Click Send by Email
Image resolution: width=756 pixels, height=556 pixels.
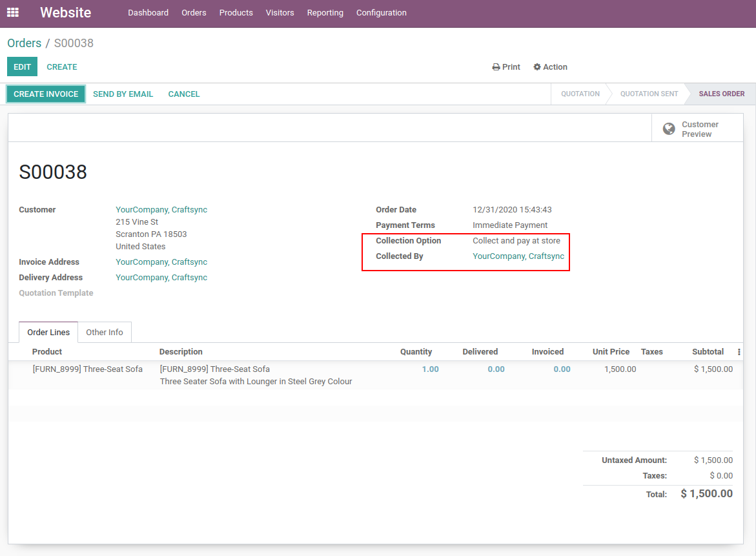(x=123, y=94)
